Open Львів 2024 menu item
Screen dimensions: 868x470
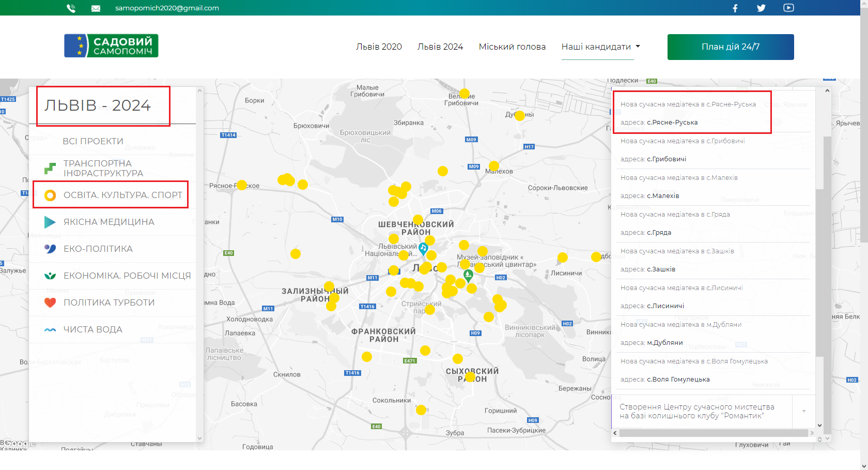pyautogui.click(x=440, y=47)
